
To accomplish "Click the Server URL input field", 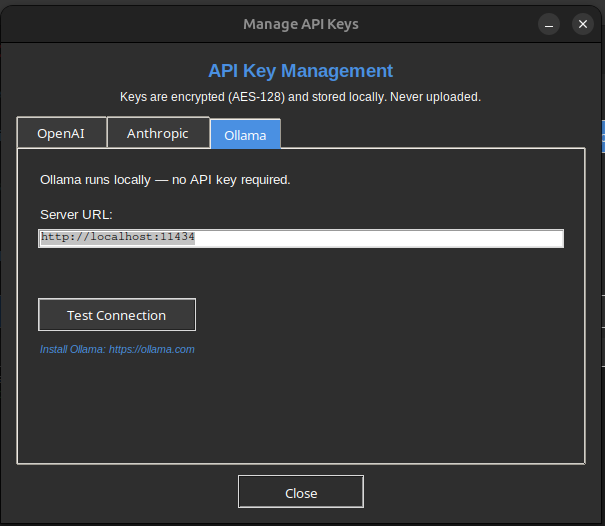I will pos(301,238).
